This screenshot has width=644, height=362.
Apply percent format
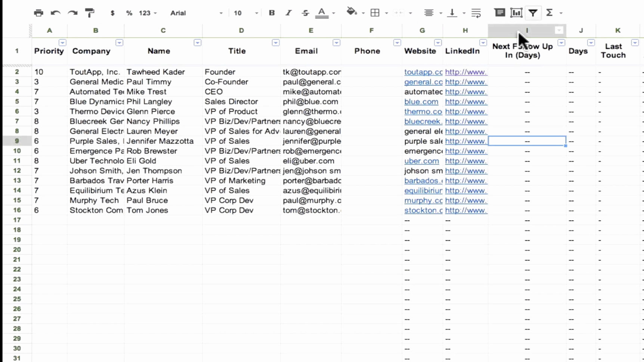coord(129,12)
